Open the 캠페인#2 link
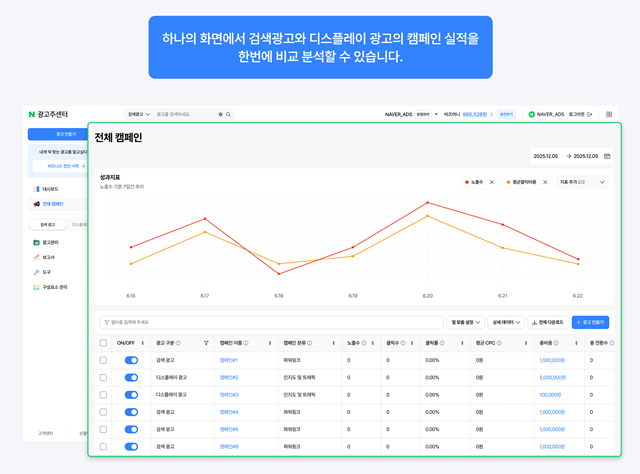 click(229, 377)
